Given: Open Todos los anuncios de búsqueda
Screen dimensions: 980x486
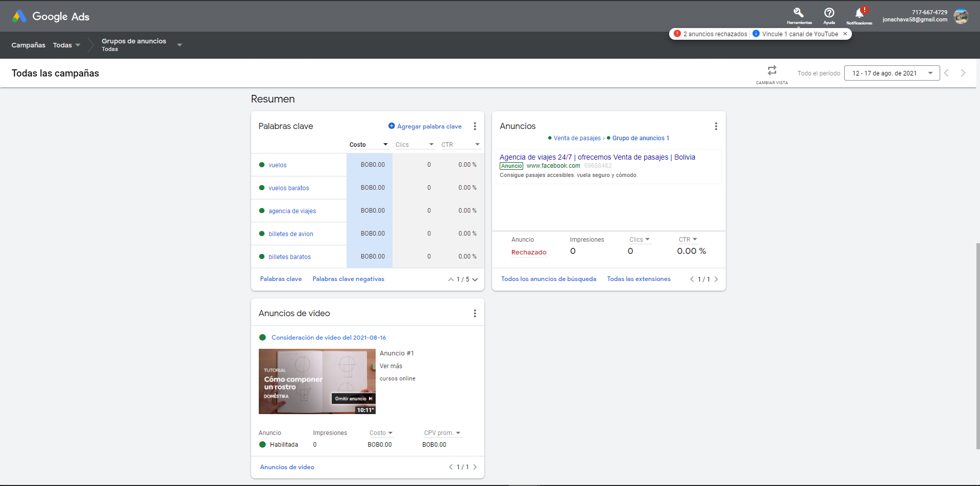Looking at the screenshot, I should tap(549, 279).
